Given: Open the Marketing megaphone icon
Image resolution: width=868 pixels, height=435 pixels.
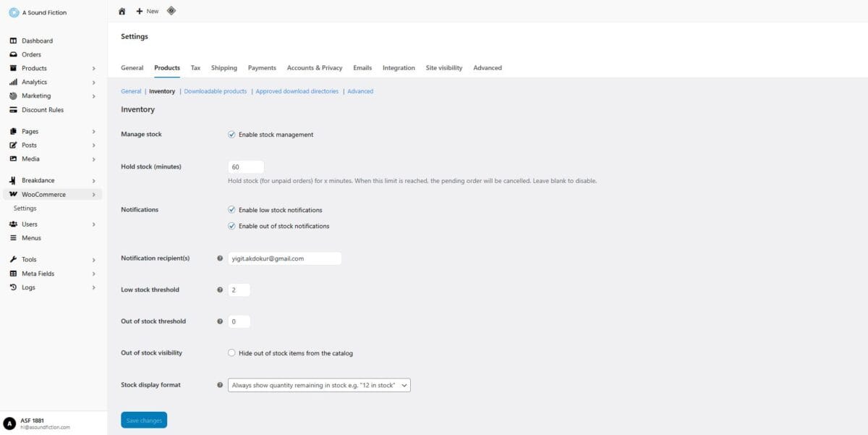Looking at the screenshot, I should pos(12,96).
